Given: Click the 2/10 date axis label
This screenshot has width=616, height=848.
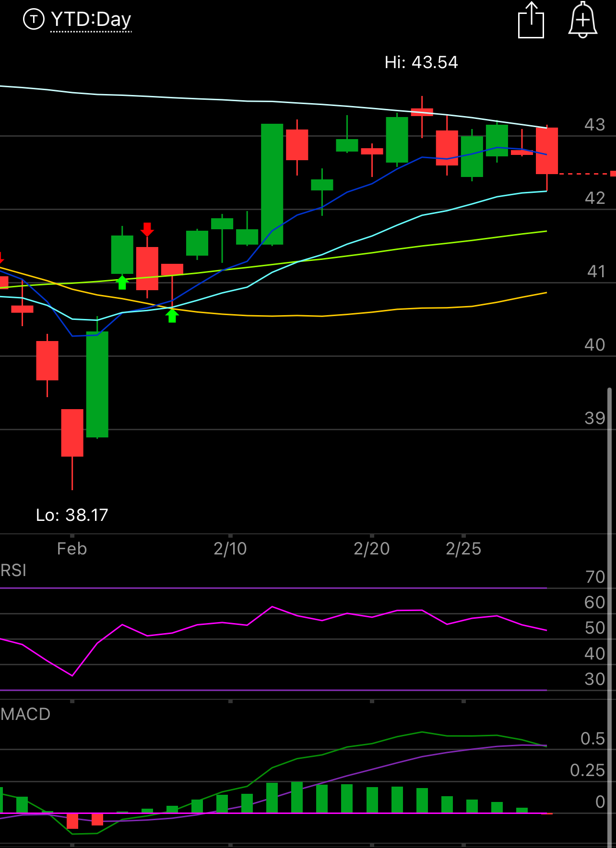Looking at the screenshot, I should [230, 549].
